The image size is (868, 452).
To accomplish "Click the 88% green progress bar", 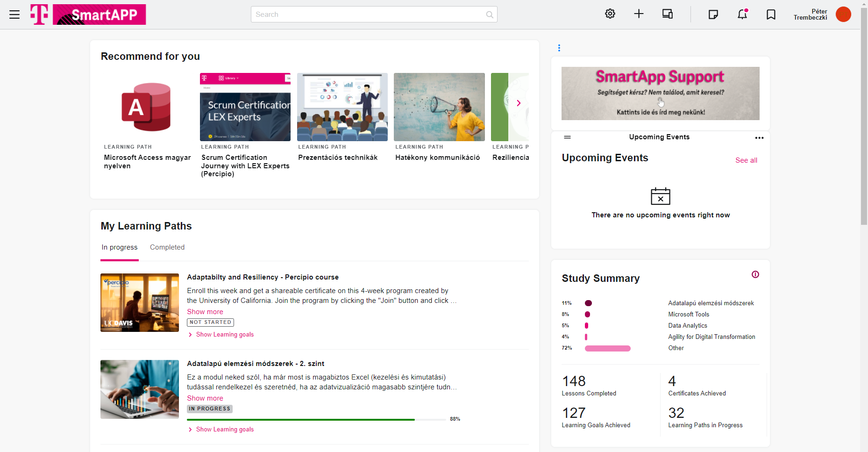I will click(316, 420).
